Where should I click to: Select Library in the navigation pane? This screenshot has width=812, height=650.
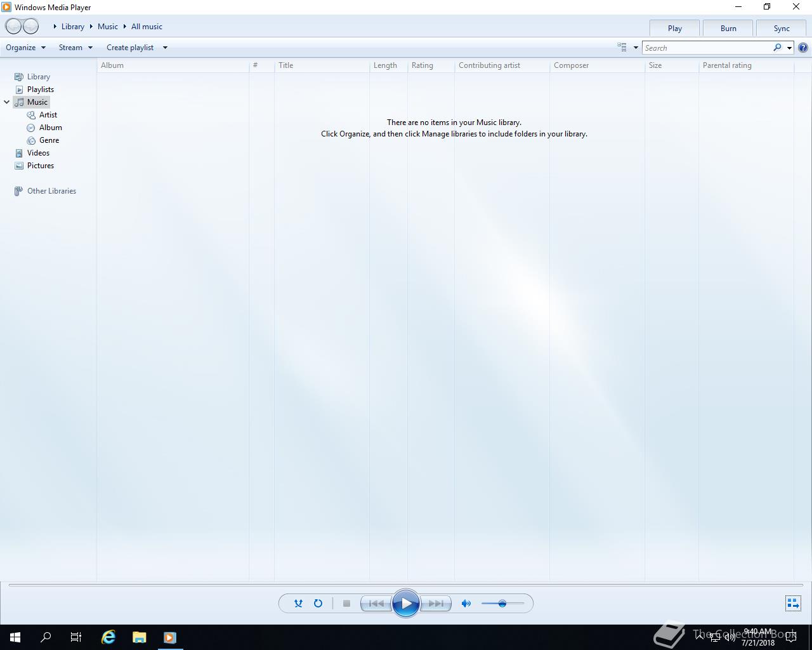(x=32, y=77)
